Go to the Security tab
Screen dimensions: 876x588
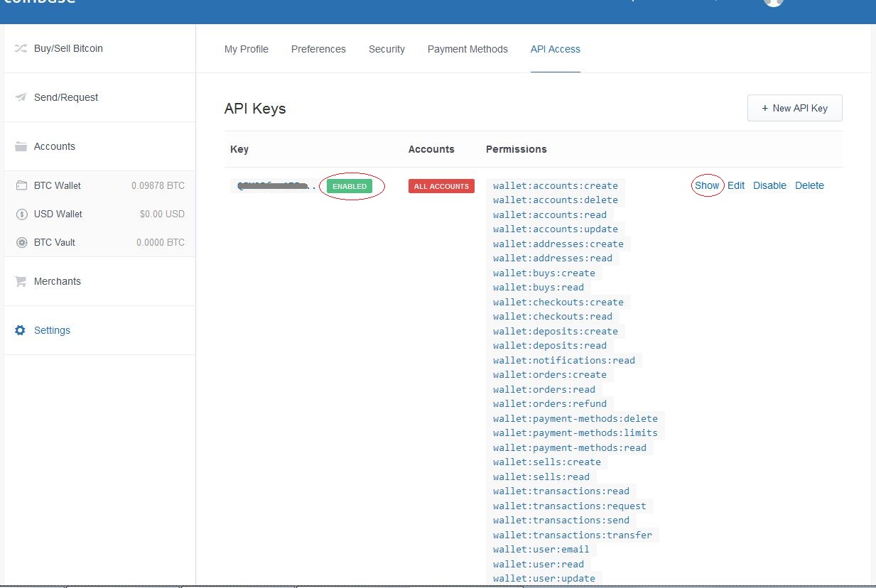386,49
